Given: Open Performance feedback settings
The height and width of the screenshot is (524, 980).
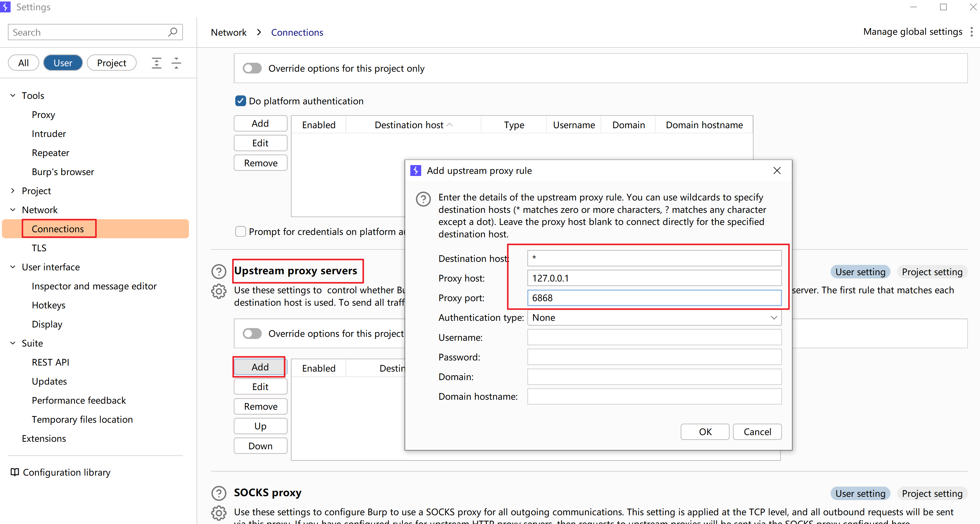Looking at the screenshot, I should (x=79, y=400).
